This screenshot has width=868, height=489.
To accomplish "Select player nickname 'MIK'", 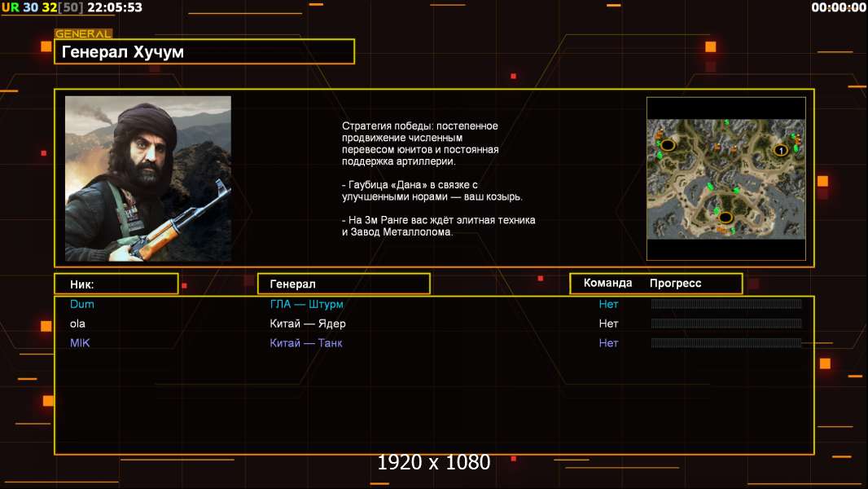I will [x=80, y=343].
